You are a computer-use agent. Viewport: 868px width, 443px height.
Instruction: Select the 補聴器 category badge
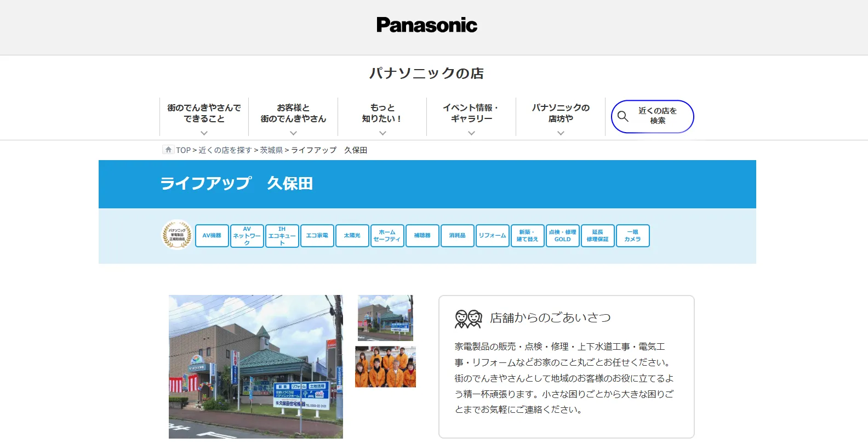coord(422,236)
